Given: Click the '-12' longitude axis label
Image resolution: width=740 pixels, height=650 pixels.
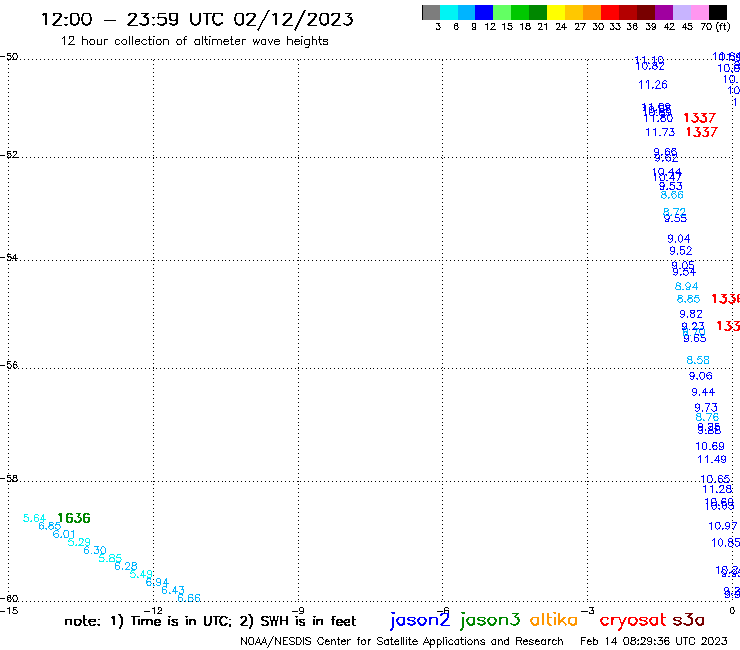Looking at the screenshot, I should click(x=153, y=610).
